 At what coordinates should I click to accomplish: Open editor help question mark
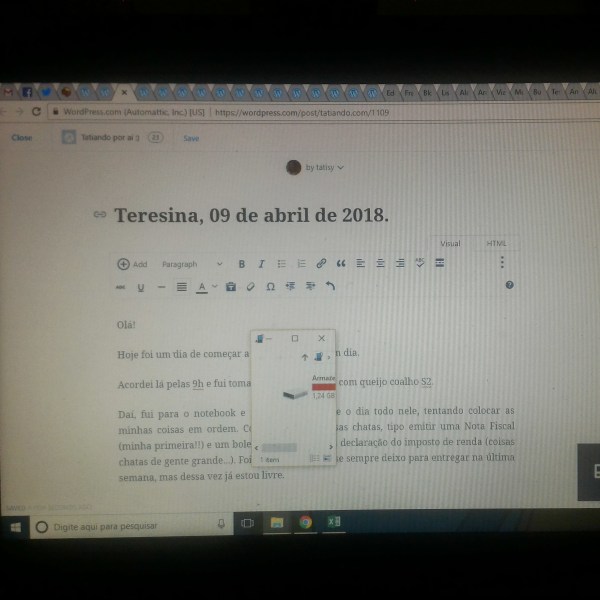click(x=509, y=285)
